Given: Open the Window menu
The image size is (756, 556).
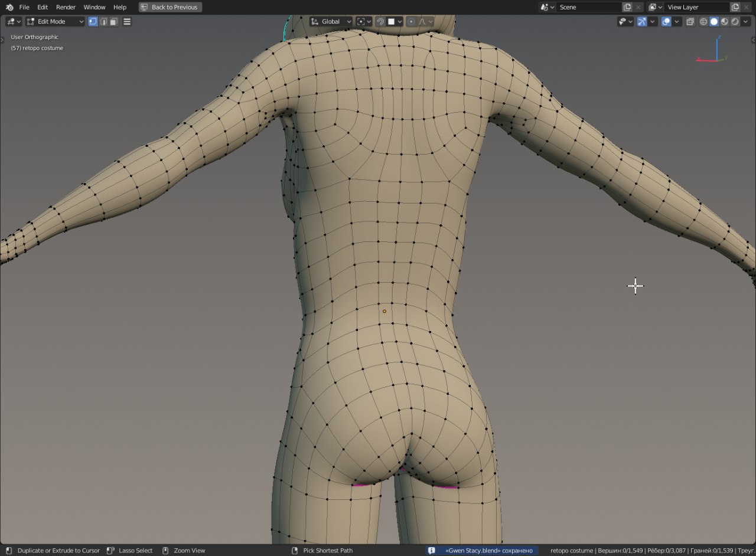Looking at the screenshot, I should pyautogui.click(x=94, y=7).
